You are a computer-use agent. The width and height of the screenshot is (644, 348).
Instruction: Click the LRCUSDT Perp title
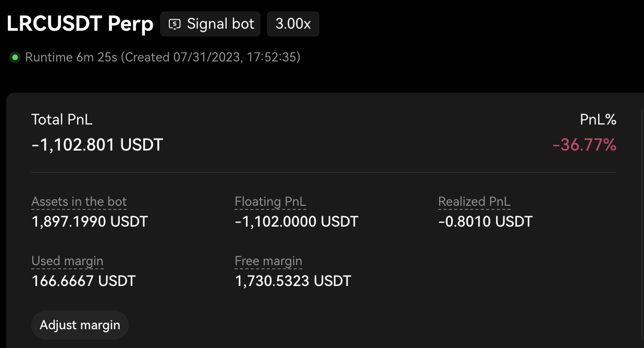(79, 23)
